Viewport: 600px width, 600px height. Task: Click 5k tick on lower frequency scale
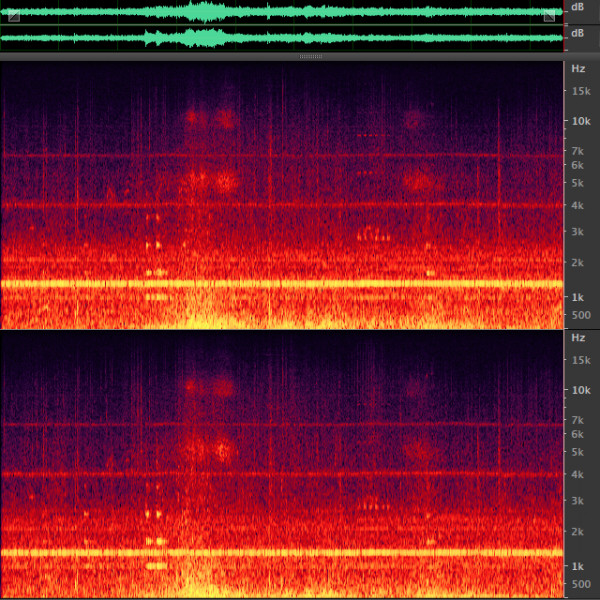coord(577,452)
